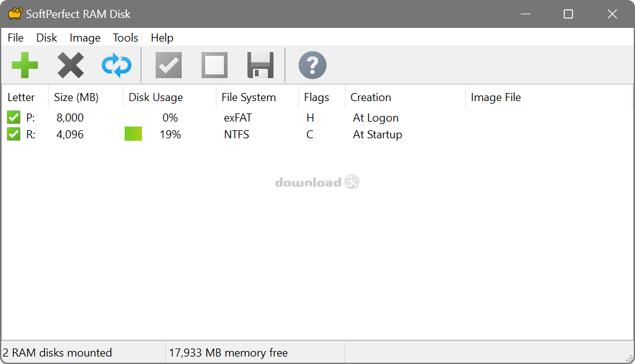Open the File menu
This screenshot has height=364, width=635.
coord(16,38)
